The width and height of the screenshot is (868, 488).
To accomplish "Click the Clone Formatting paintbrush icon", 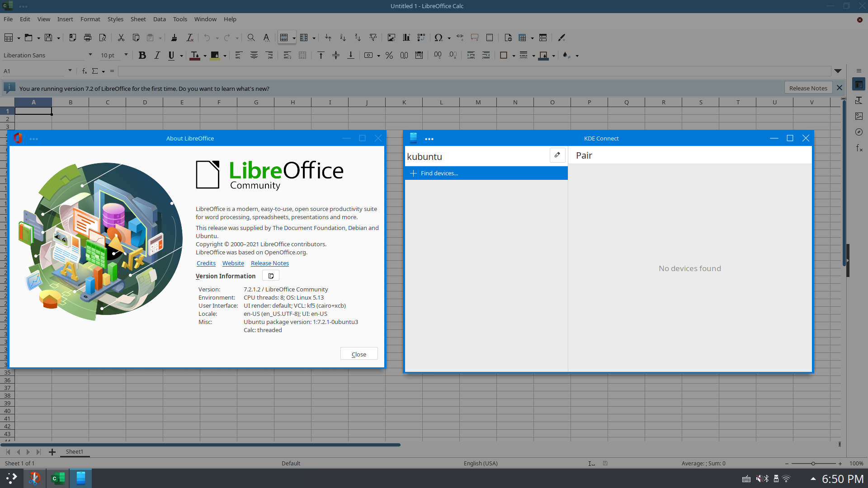I will (x=174, y=38).
